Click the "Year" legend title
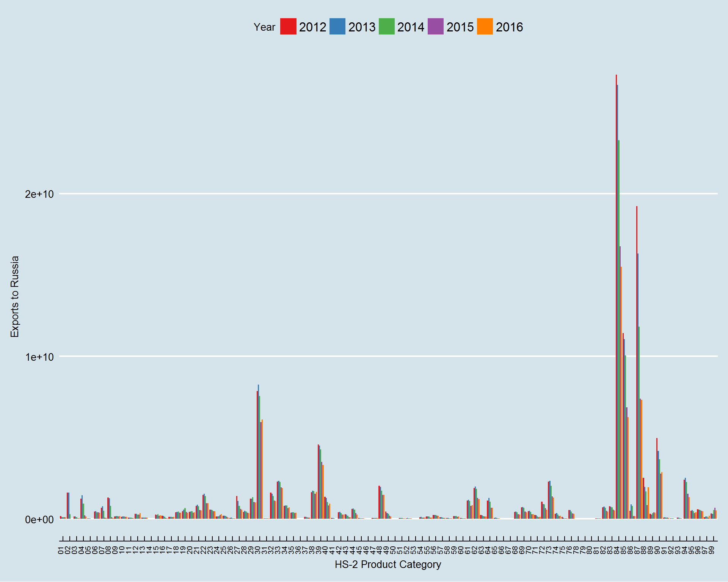This screenshot has height=582, width=728. point(264,27)
